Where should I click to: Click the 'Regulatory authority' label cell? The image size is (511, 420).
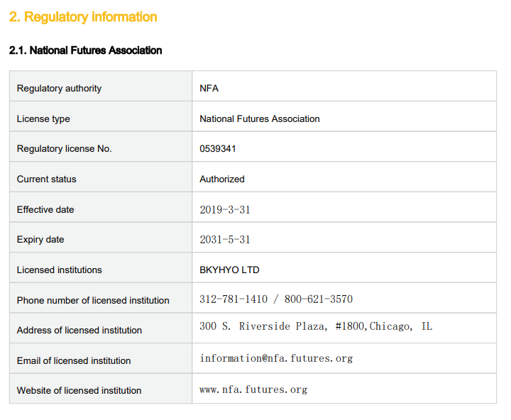coord(101,86)
